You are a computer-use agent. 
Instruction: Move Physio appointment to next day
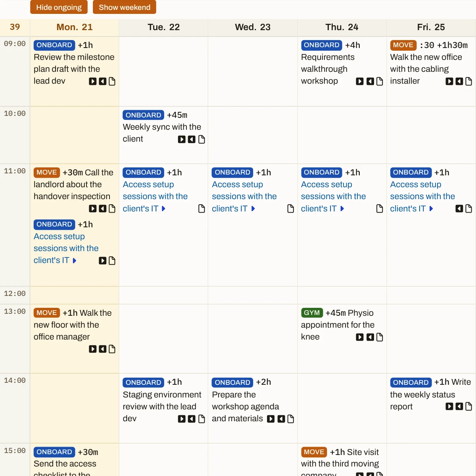click(360, 337)
